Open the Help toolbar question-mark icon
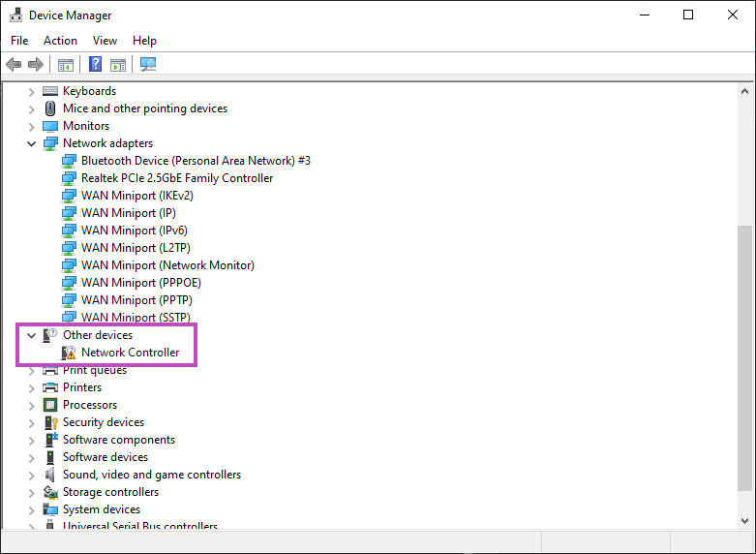Screen dimensions: 756x554 pyautogui.click(x=96, y=64)
